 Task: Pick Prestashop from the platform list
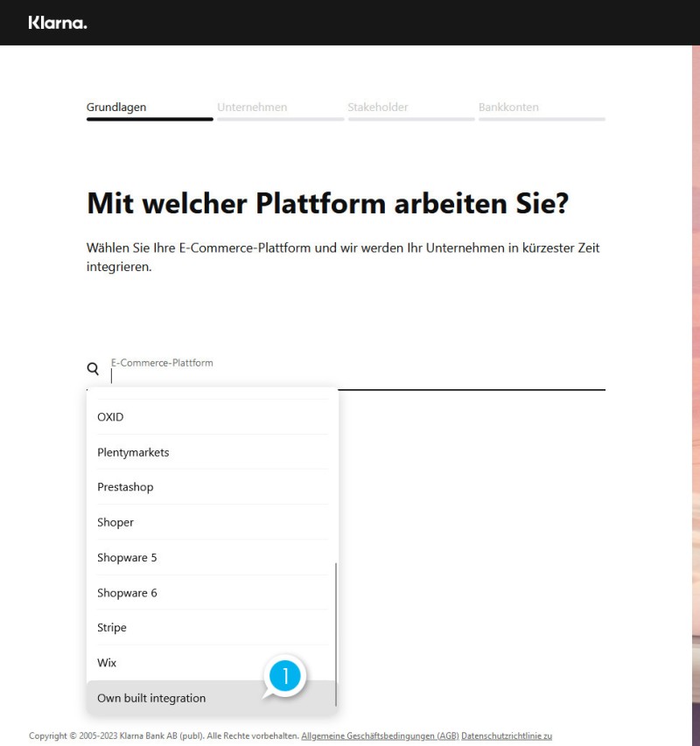pyautogui.click(x=125, y=487)
